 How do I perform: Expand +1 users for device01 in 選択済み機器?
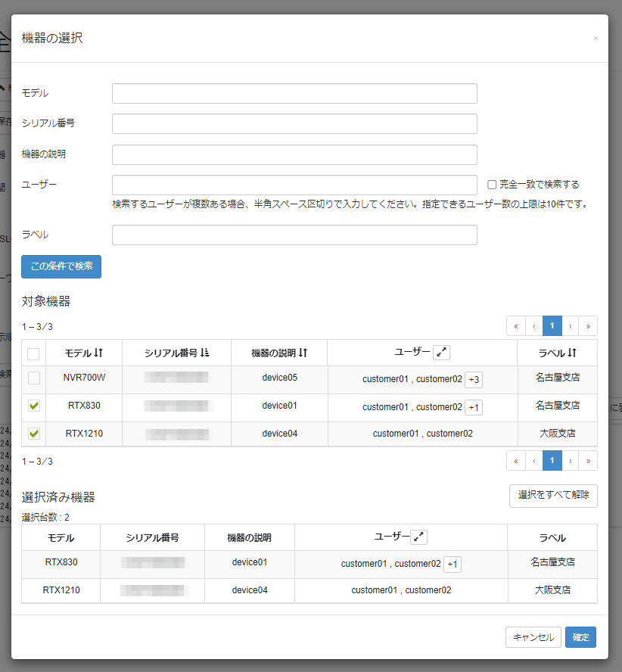coord(453,564)
